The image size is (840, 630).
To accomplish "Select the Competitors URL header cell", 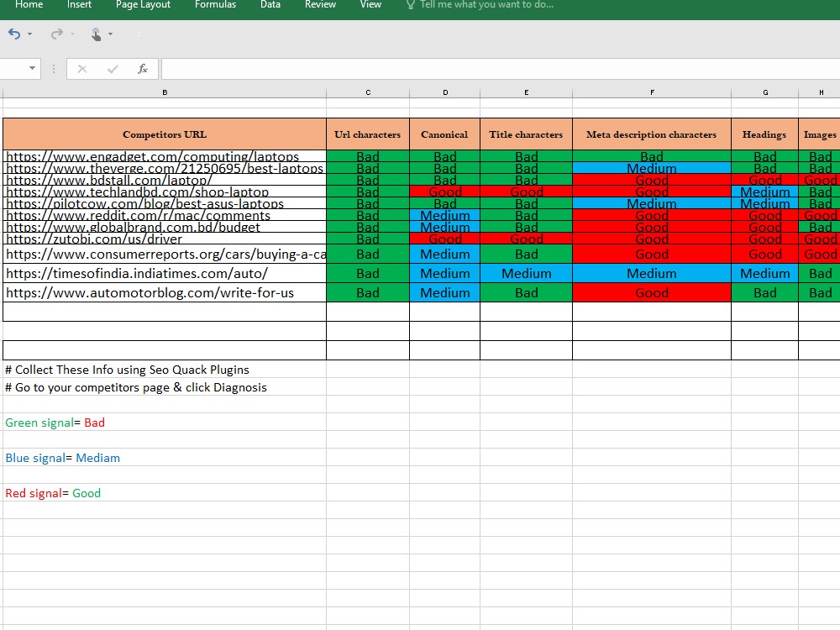I will 165,134.
